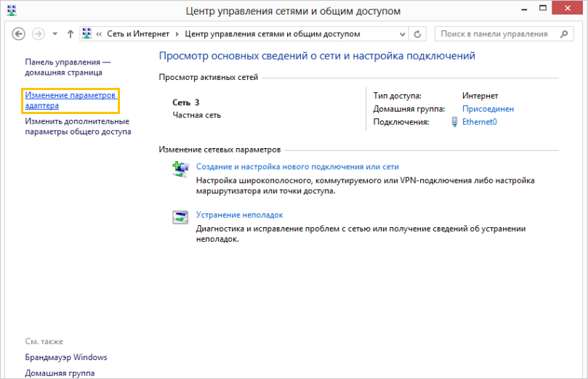588x379 pixels.
Task: Select the Центр управления сетями breadcrumb
Action: pyautogui.click(x=272, y=34)
